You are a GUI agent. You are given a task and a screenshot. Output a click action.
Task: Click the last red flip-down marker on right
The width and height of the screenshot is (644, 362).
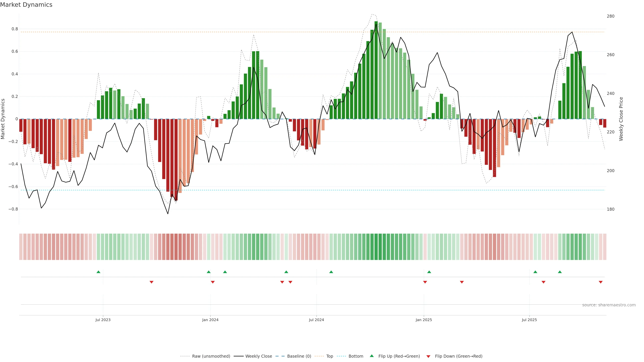pyautogui.click(x=601, y=282)
